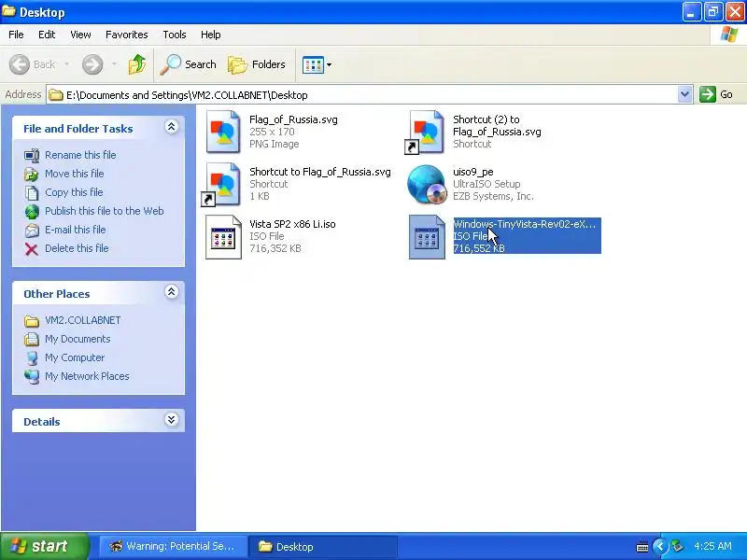Click the uiso9_pe file name
This screenshot has width=747, height=560.
click(473, 172)
